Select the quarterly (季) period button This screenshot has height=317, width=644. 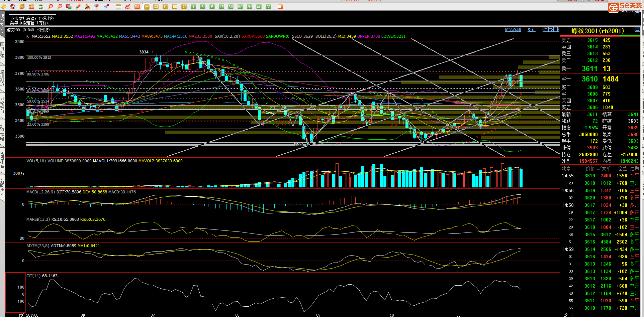point(175,7)
